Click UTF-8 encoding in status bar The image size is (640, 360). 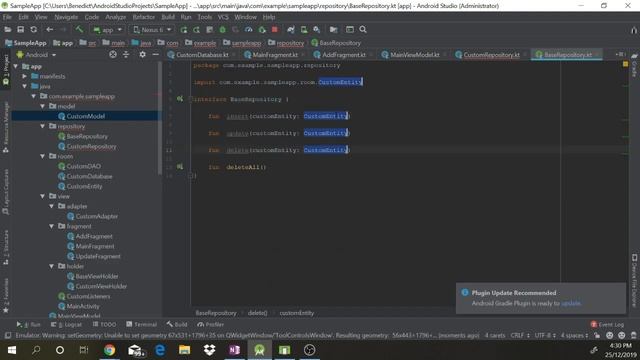(545, 336)
